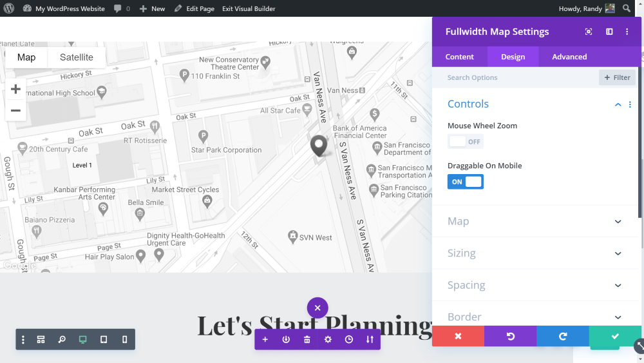644x363 pixels.
Task: Click the search magnifier in admin bar
Action: pyautogui.click(x=627, y=8)
